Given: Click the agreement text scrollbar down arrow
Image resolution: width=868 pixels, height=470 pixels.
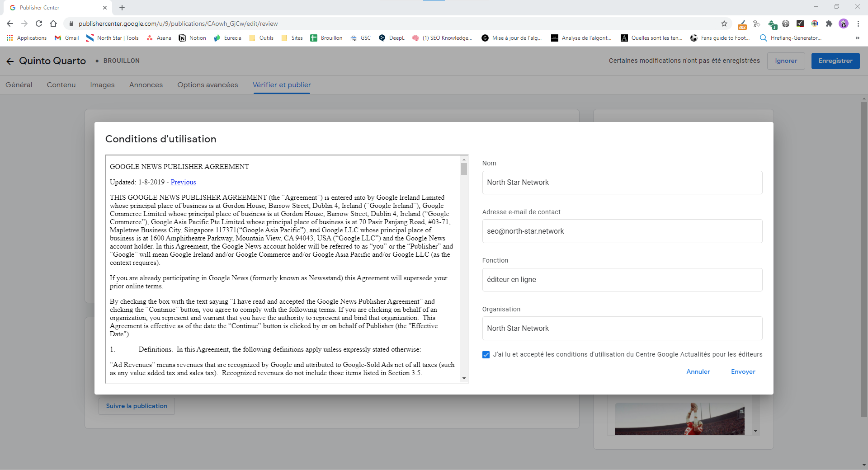Looking at the screenshot, I should tap(464, 378).
